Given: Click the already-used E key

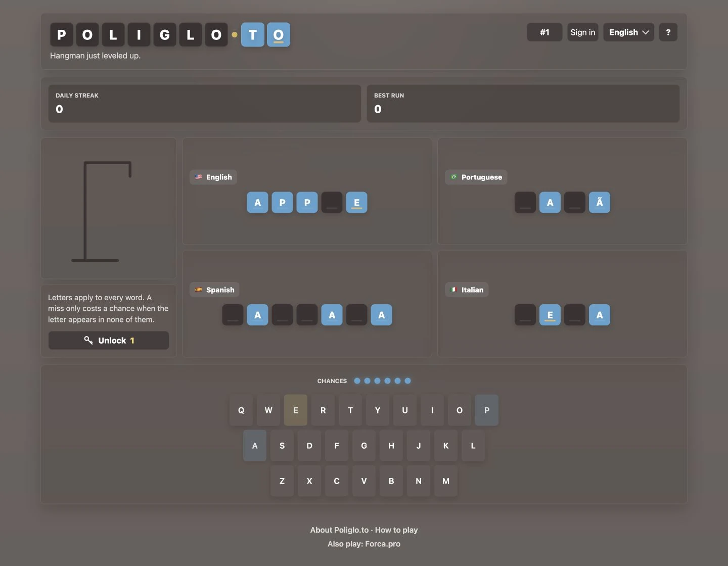Looking at the screenshot, I should pos(296,410).
